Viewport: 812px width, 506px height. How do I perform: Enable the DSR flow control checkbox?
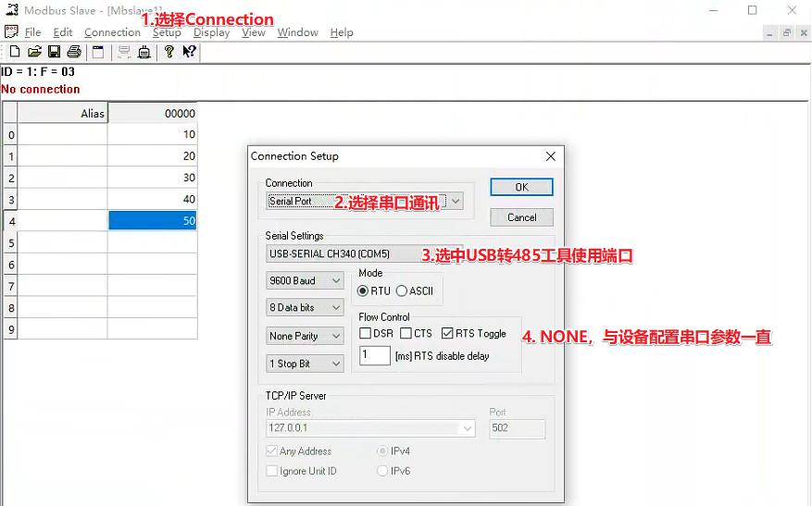tap(366, 333)
